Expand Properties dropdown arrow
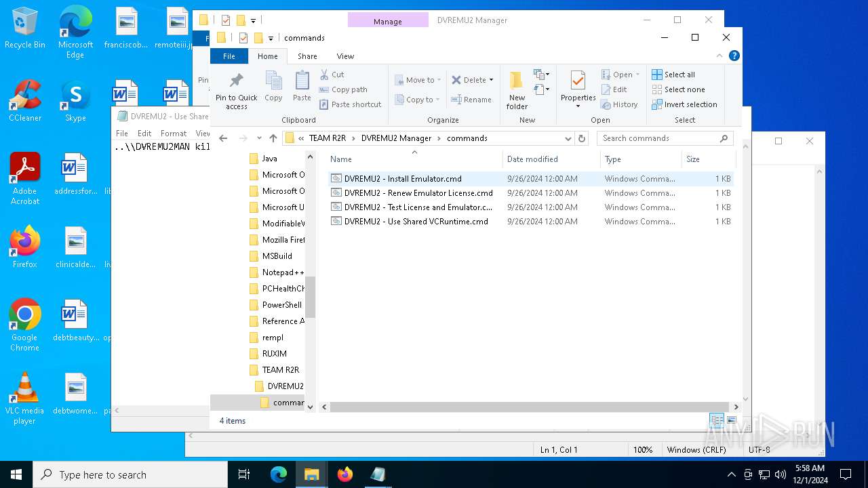The height and width of the screenshot is (488, 868). [x=578, y=106]
